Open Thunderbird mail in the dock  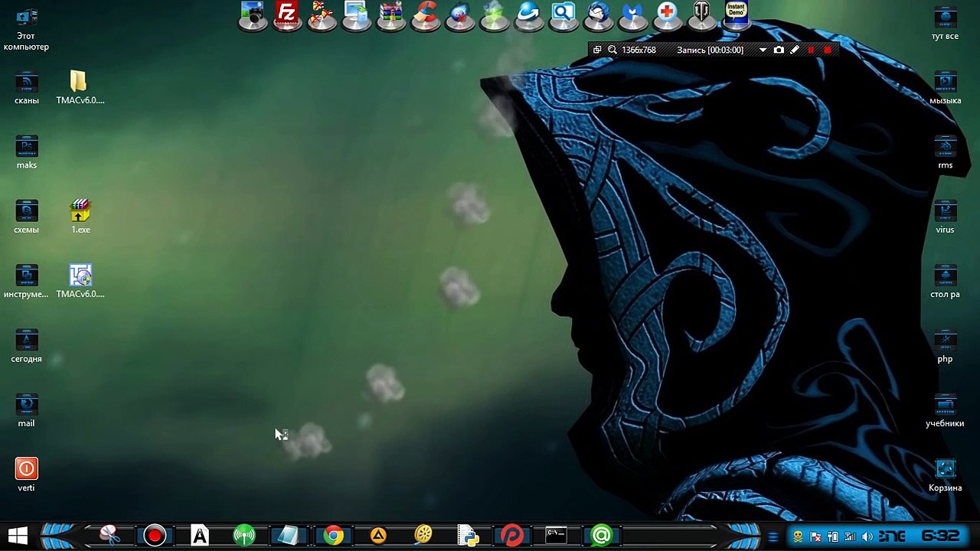point(598,15)
